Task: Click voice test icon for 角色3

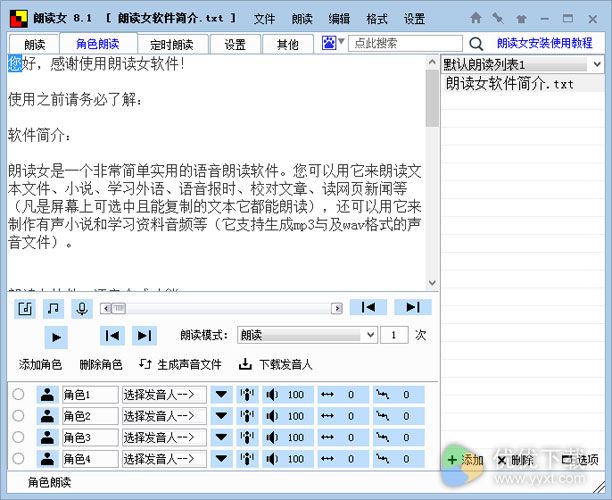Action: coord(247,438)
